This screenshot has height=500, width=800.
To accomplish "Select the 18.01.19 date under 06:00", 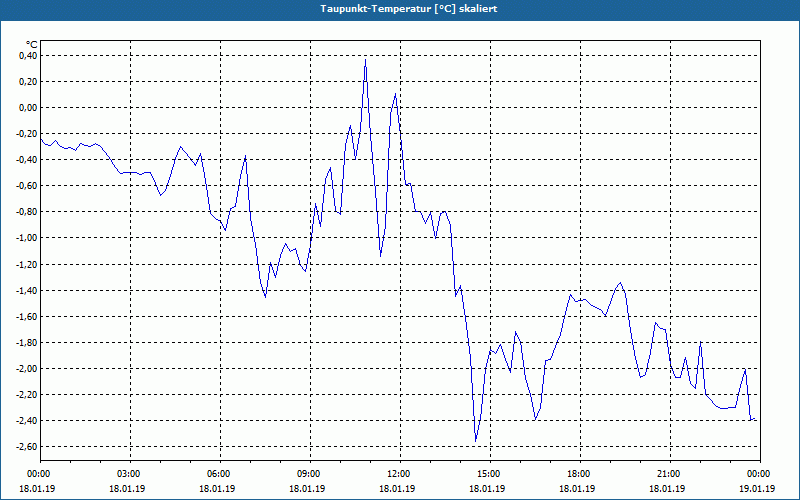I will pyautogui.click(x=217, y=488).
